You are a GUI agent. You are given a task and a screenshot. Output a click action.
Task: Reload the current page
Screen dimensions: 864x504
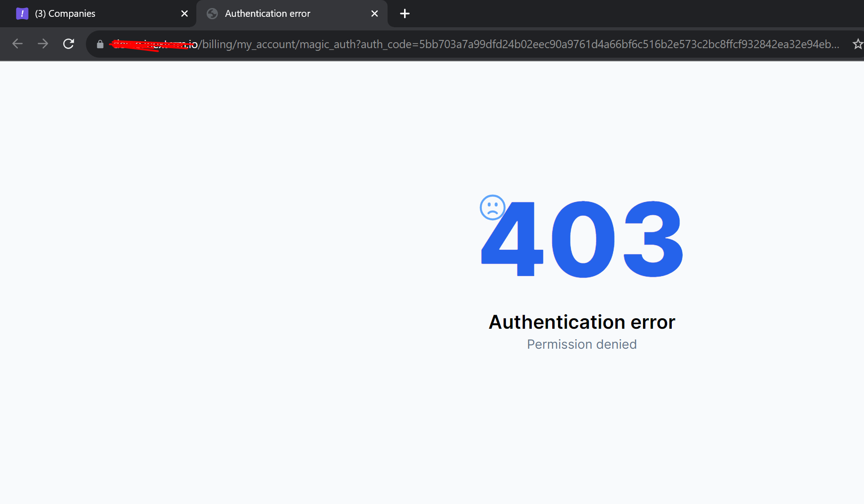point(69,44)
